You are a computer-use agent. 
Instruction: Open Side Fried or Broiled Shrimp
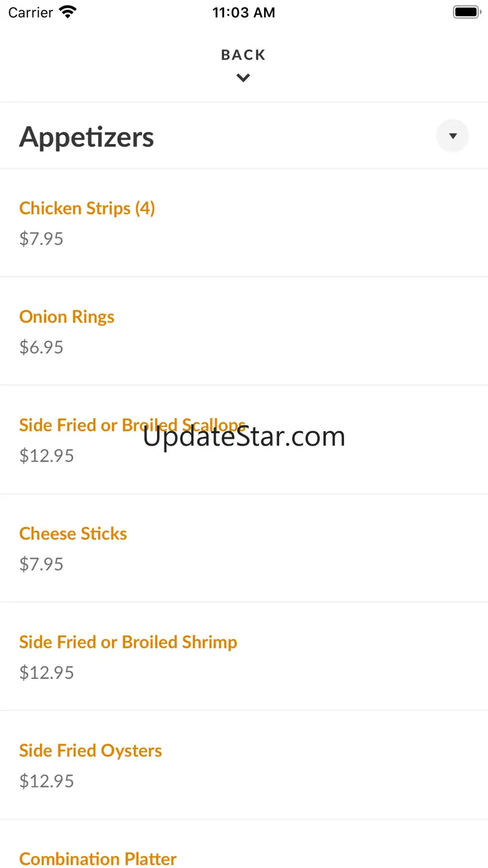point(128,642)
